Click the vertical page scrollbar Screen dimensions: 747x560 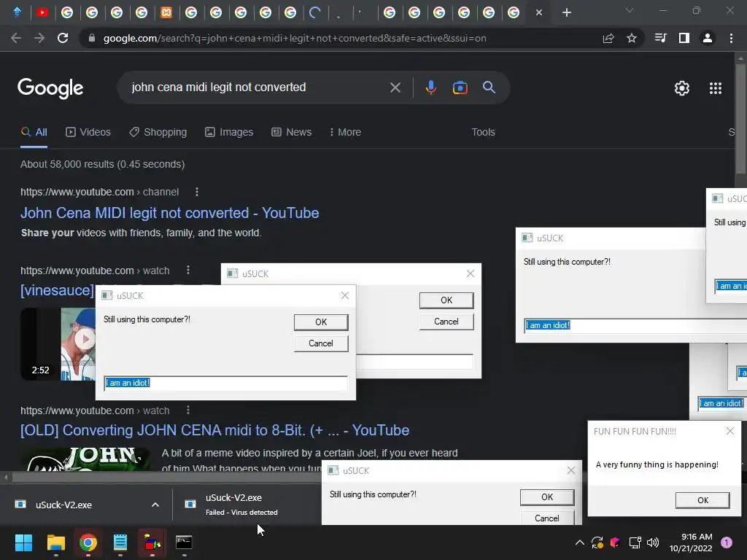[741, 119]
